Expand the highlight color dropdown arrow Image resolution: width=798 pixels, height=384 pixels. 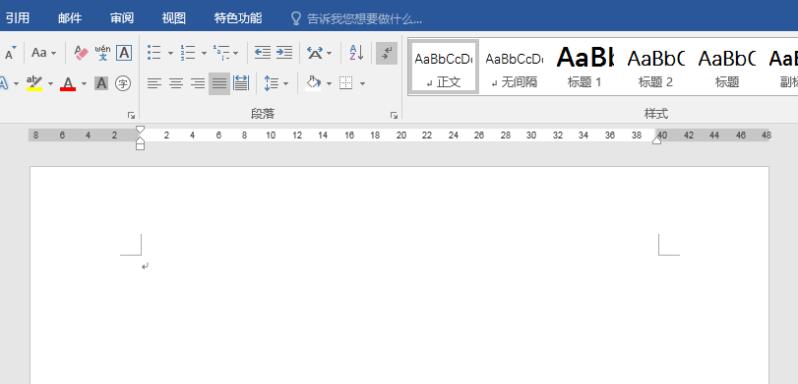pyautogui.click(x=50, y=84)
